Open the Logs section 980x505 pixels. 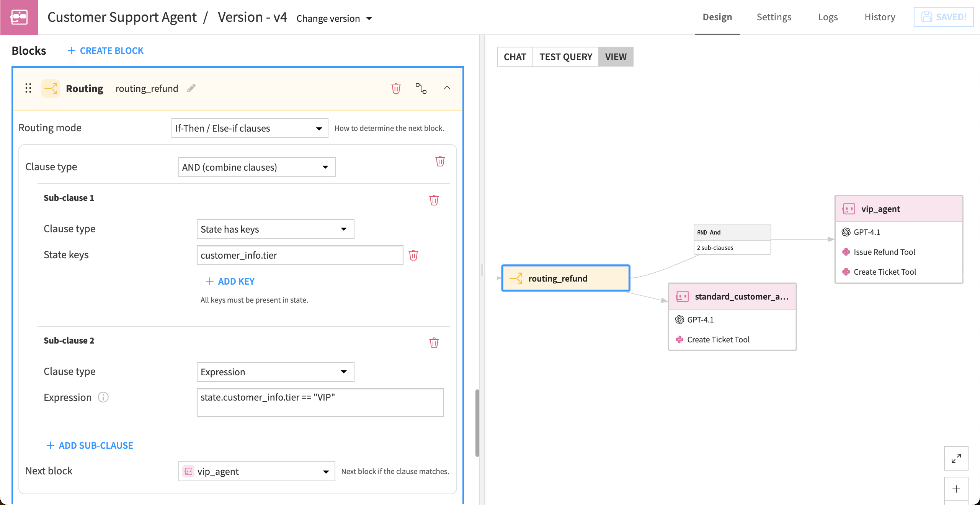click(x=827, y=17)
